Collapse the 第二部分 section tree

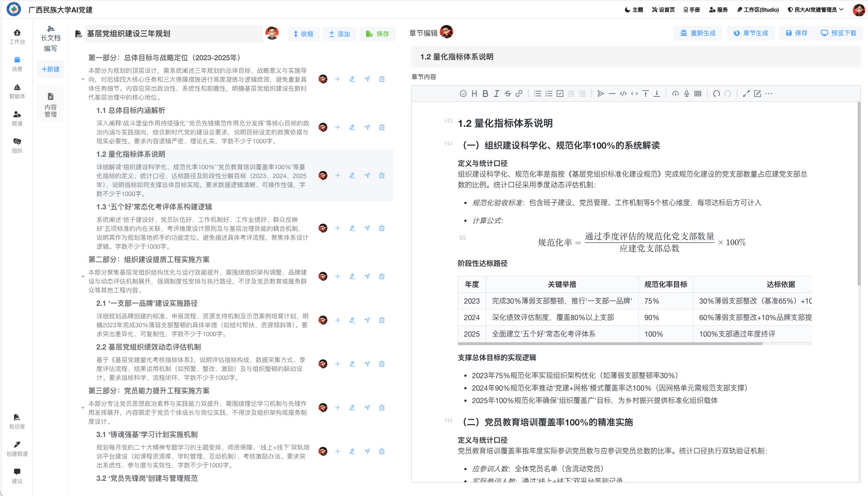coord(83,277)
